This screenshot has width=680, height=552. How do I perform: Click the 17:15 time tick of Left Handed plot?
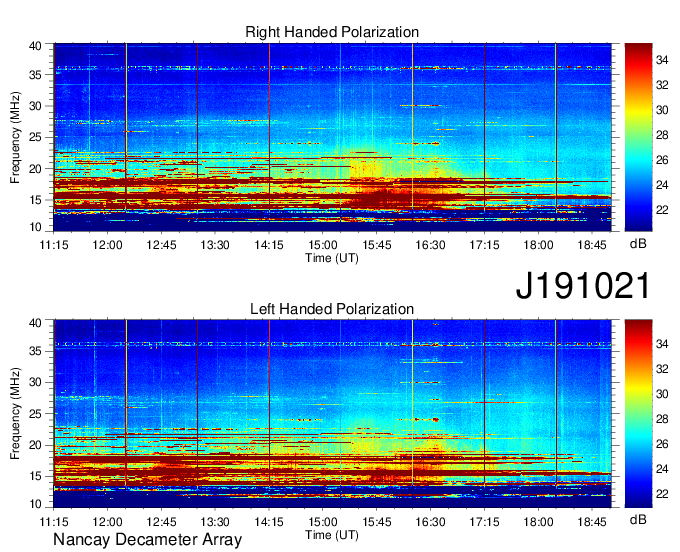484,522
